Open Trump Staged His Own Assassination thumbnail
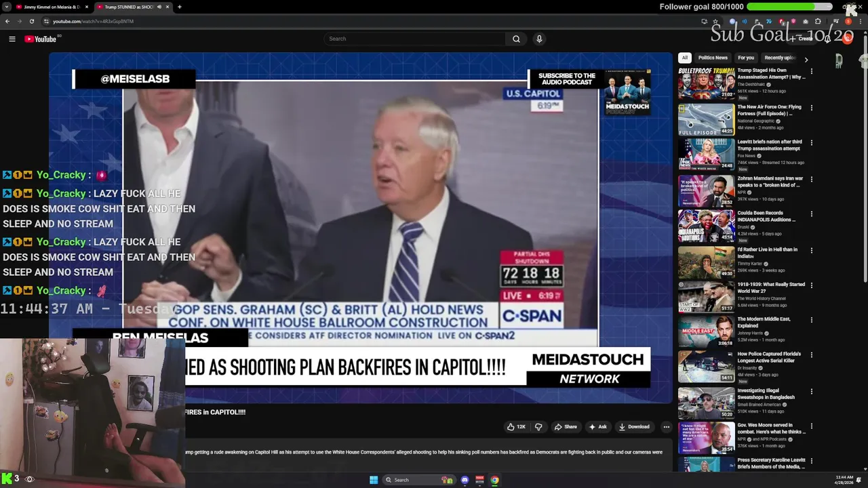The image size is (868, 488). pos(706,83)
